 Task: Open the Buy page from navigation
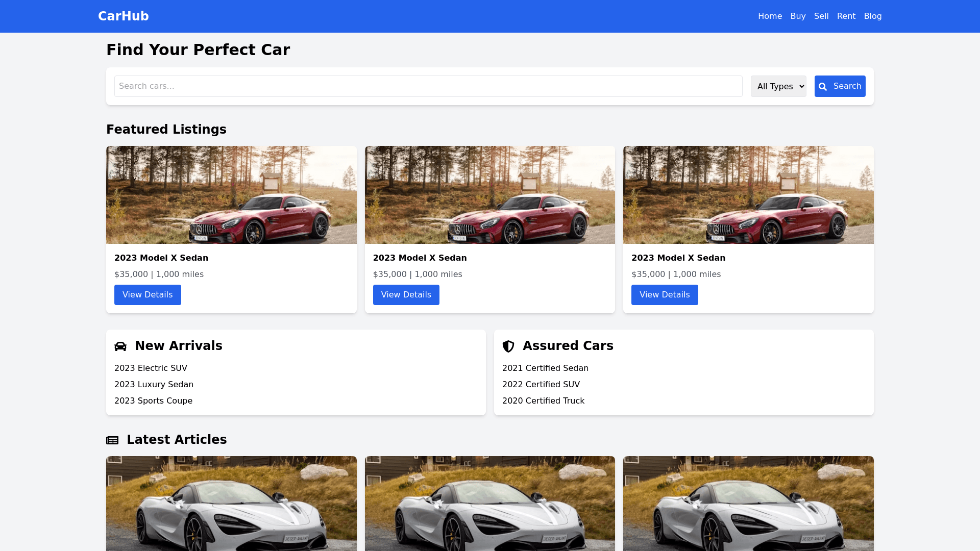tap(798, 16)
